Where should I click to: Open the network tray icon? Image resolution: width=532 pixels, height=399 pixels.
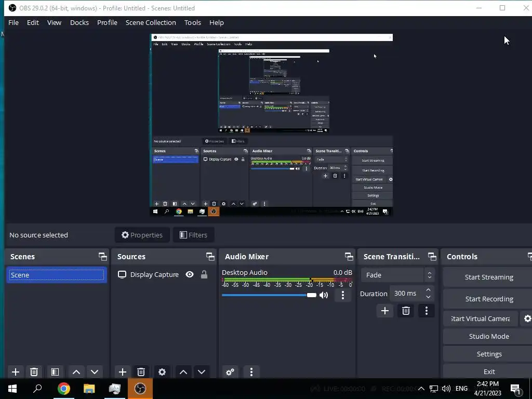click(434, 389)
